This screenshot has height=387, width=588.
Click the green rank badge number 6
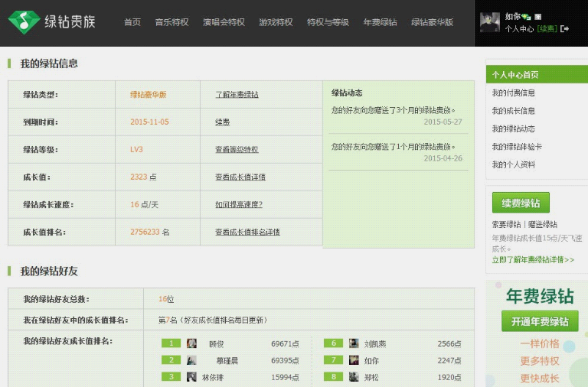pos(333,343)
